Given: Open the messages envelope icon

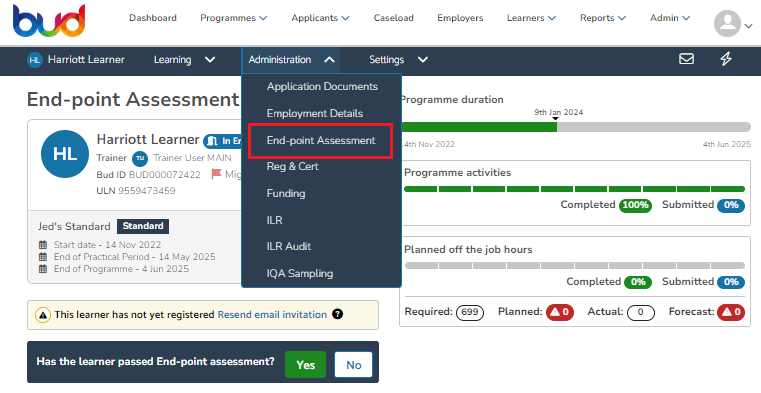Looking at the screenshot, I should coord(686,59).
